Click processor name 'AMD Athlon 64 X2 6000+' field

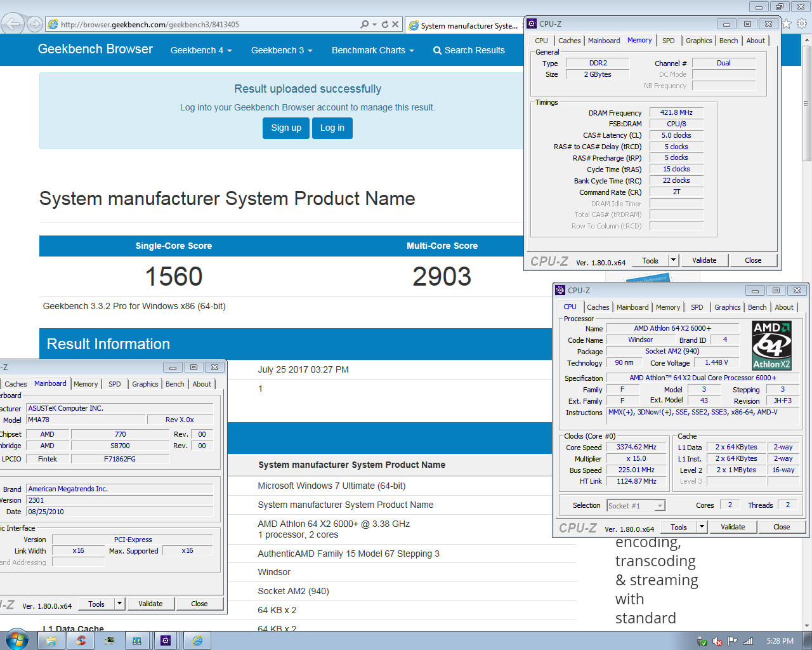click(x=672, y=328)
